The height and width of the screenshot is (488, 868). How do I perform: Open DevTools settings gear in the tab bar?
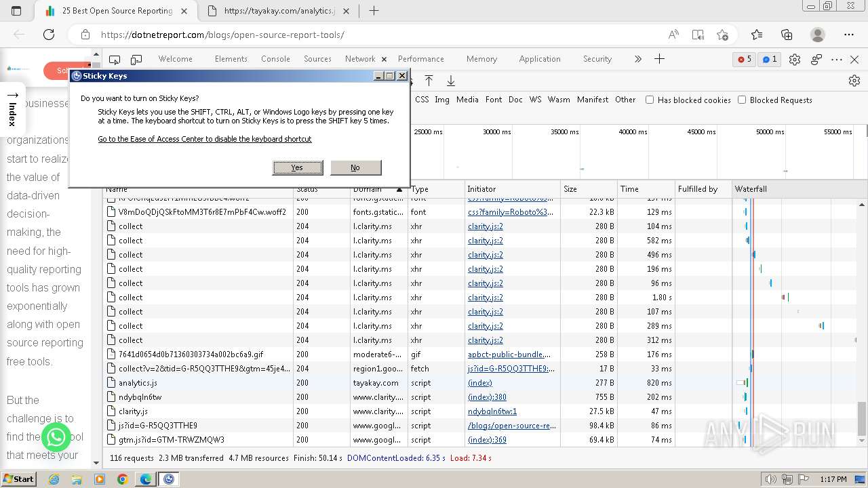[x=795, y=59]
